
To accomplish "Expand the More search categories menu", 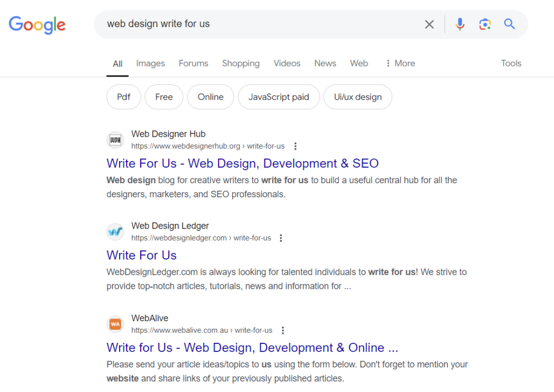I will point(400,63).
